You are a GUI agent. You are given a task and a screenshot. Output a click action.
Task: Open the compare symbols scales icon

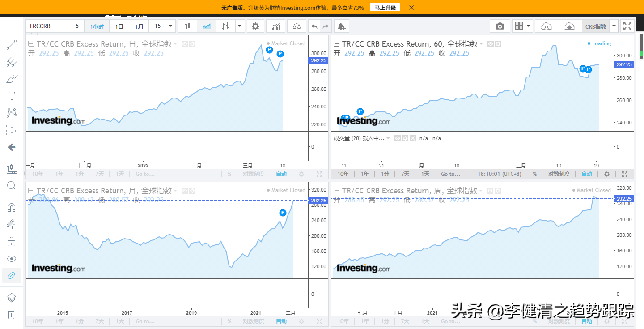click(x=297, y=26)
